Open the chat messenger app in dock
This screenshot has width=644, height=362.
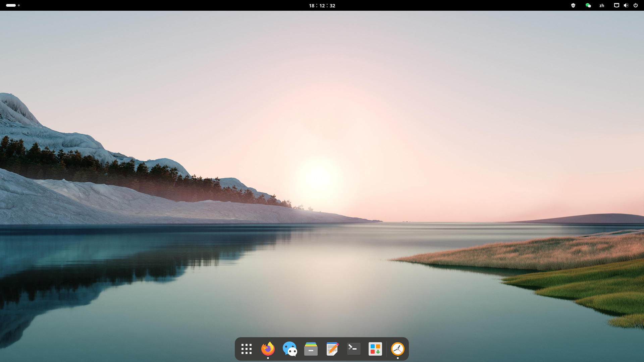(x=289, y=349)
